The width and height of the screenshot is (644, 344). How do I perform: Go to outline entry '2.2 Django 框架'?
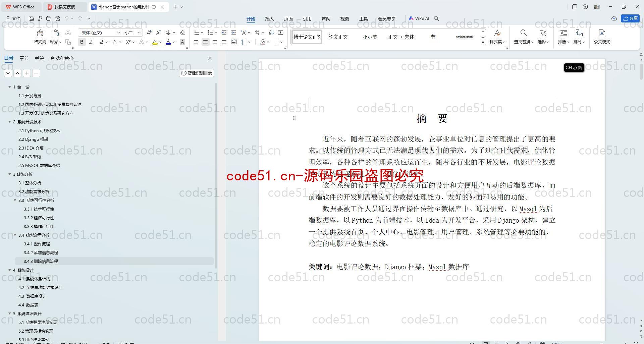[x=33, y=139]
